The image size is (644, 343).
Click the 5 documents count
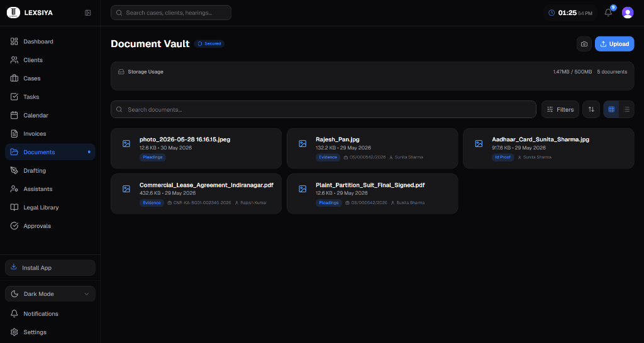tap(612, 72)
